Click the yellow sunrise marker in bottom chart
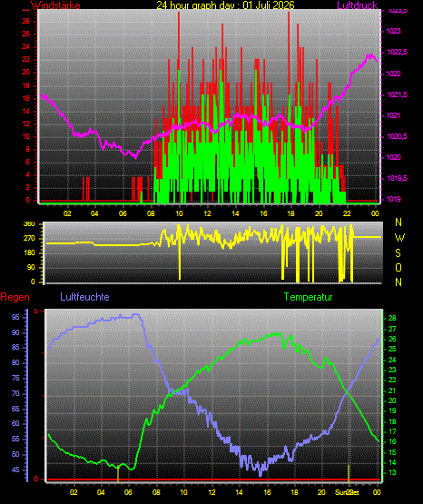Viewport: 423px width, 504px height. click(118, 474)
